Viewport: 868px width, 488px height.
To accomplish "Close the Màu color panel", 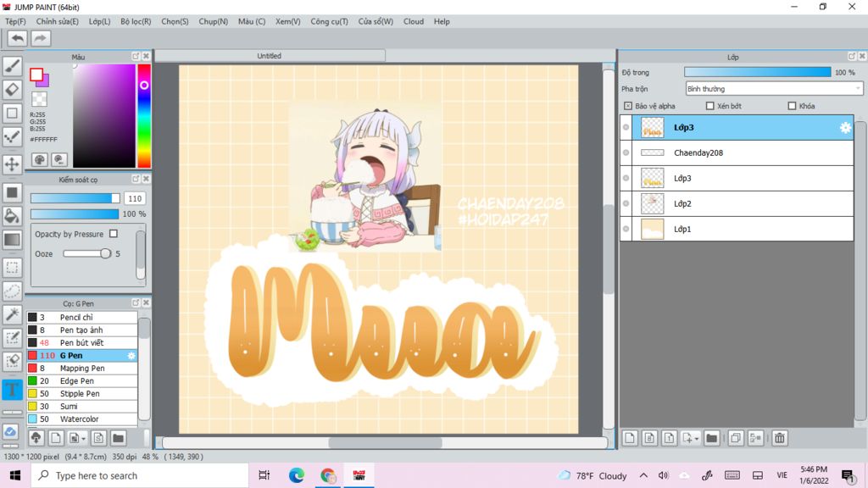I will 146,57.
